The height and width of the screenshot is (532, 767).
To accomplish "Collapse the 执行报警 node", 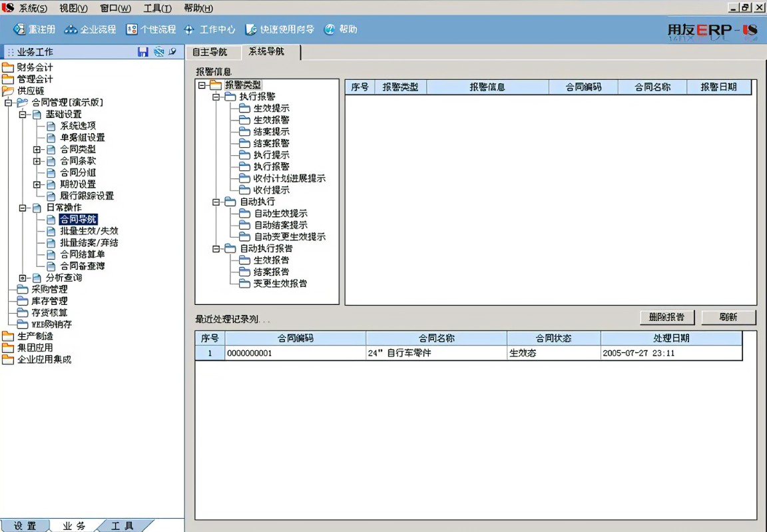I will (x=216, y=97).
